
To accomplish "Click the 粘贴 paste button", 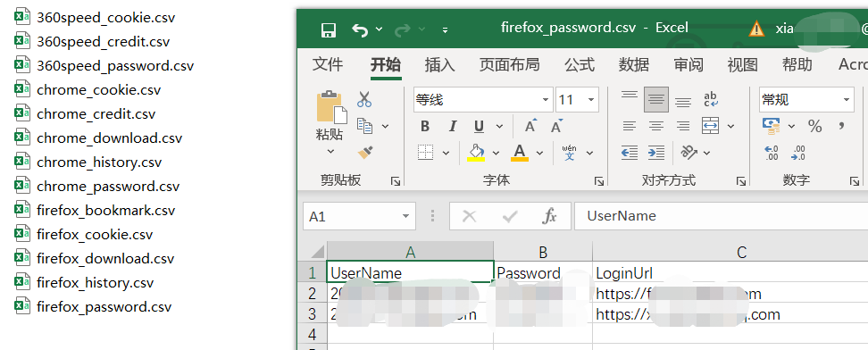I will coord(330,123).
